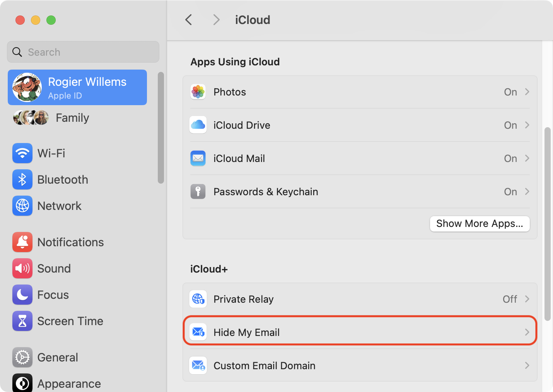
Task: Click the Custom Email Domain label
Action: click(x=265, y=366)
